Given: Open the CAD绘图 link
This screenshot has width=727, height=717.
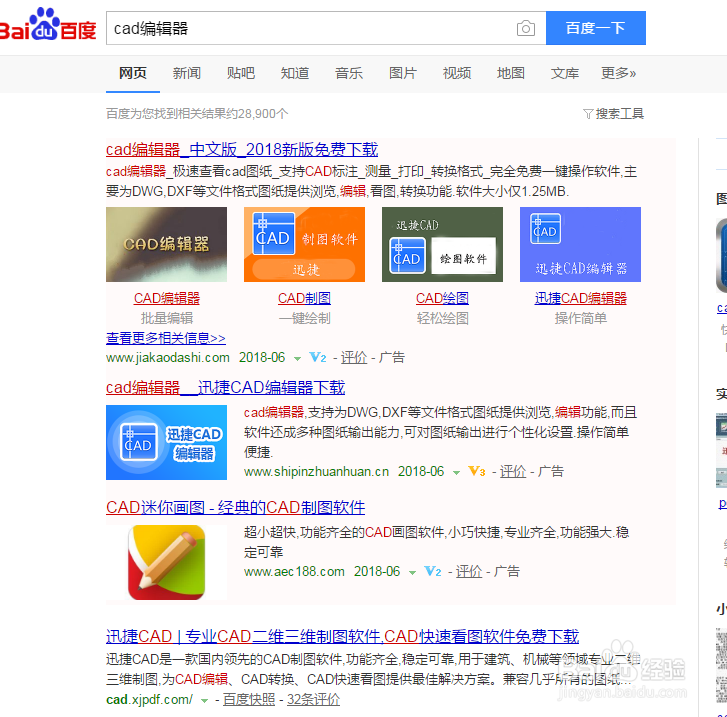Looking at the screenshot, I should coord(442,298).
